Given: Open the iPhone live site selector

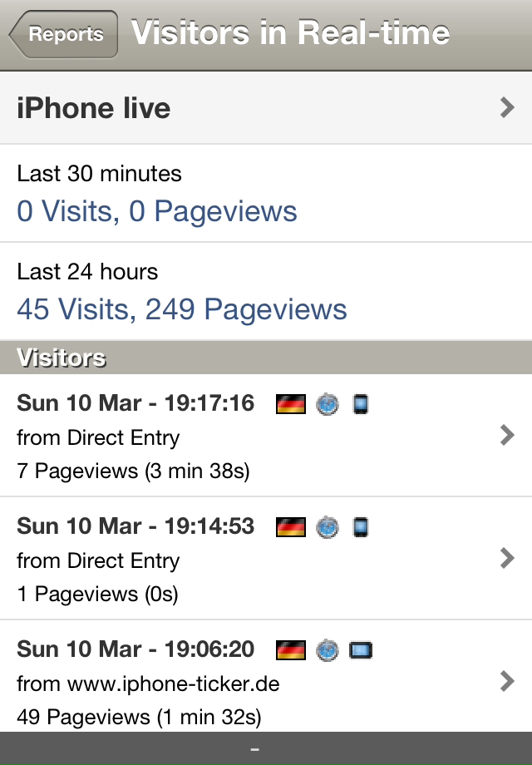Looking at the screenshot, I should (x=266, y=108).
